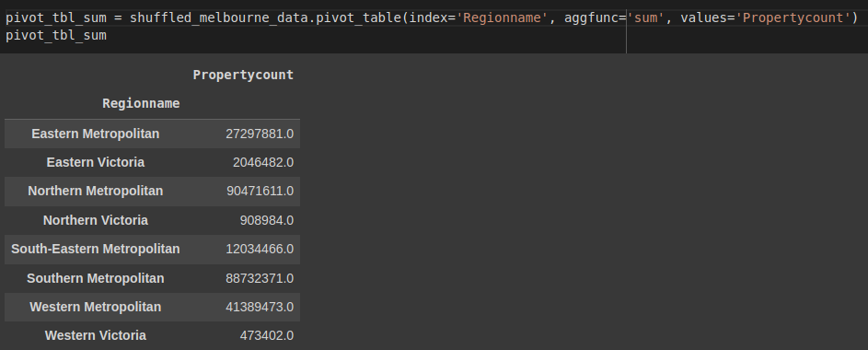Viewport: 868px width, 350px height.
Task: Place cursor in 'Regionname' string in code
Action: click(x=502, y=17)
